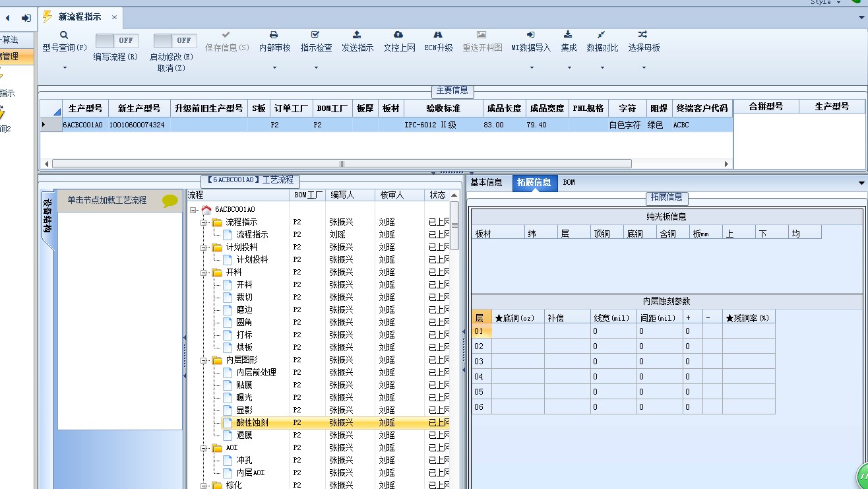Click the 集成 download icon
868x489 pixels.
tap(568, 35)
